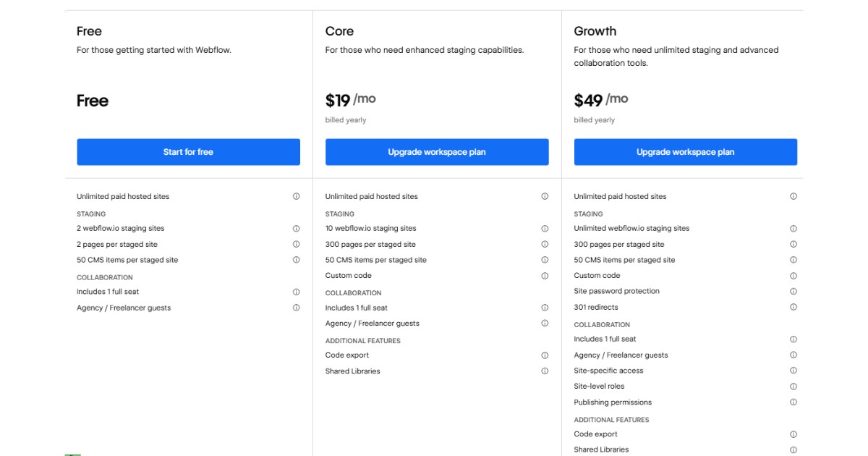Screen dimensions: 868x456
Task: Click info icon next to Publishing permissions
Action: [x=793, y=402]
